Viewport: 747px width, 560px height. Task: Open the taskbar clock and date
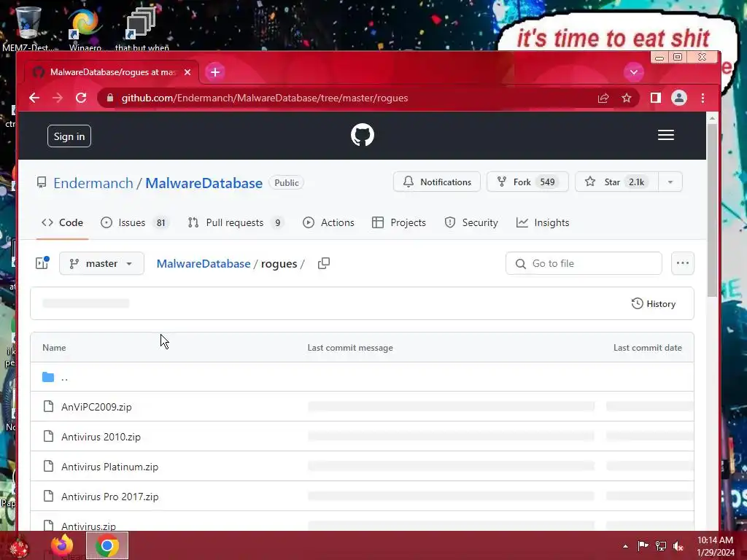click(716, 546)
